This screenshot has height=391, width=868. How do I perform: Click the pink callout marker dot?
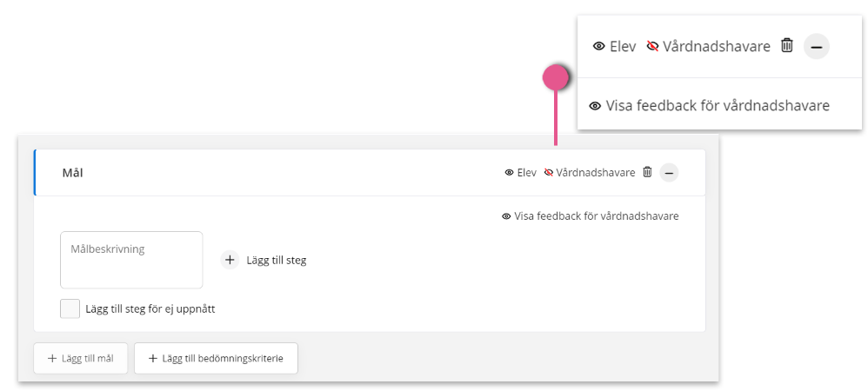pyautogui.click(x=556, y=77)
